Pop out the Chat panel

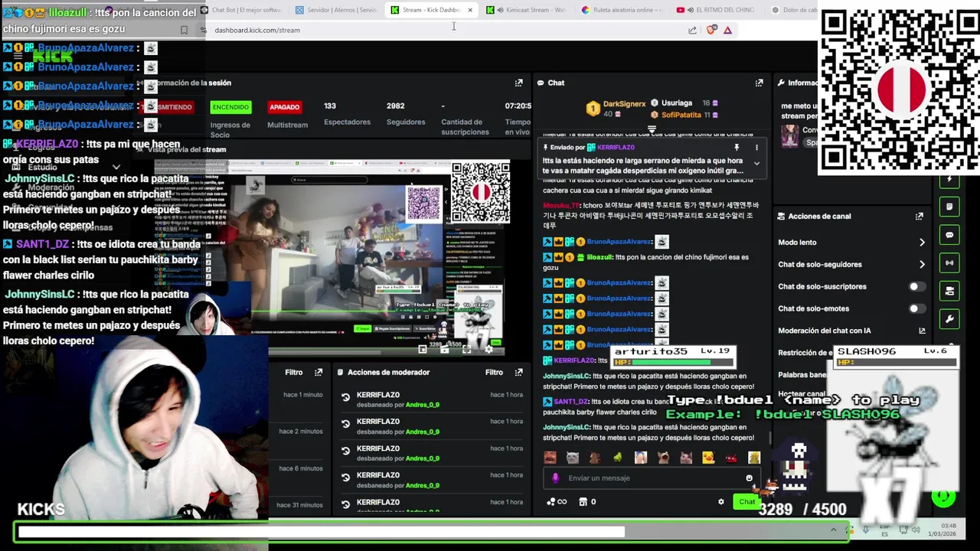point(759,83)
